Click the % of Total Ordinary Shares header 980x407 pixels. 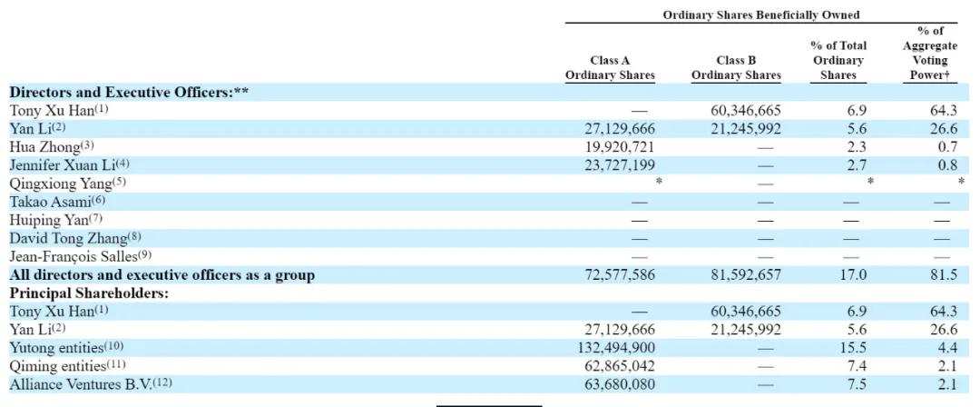(x=838, y=61)
